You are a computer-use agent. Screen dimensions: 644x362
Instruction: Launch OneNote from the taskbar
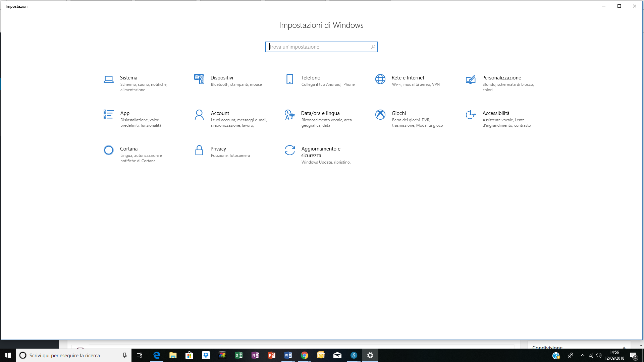[x=255, y=355]
